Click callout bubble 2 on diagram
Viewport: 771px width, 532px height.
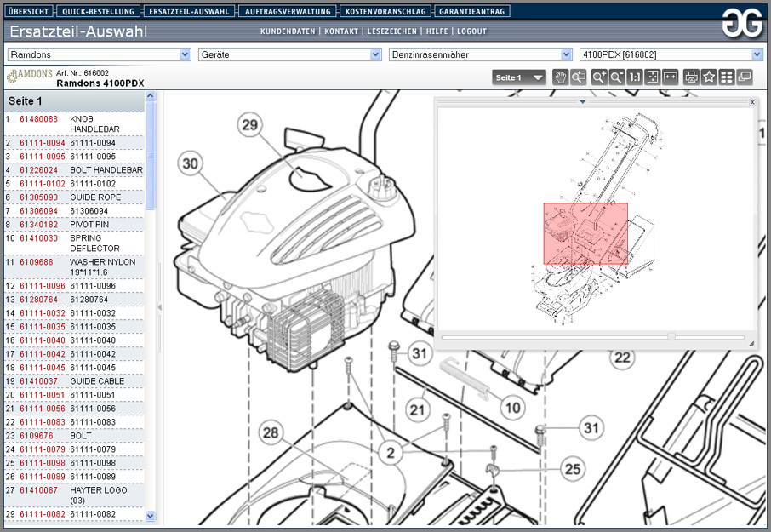tap(391, 452)
